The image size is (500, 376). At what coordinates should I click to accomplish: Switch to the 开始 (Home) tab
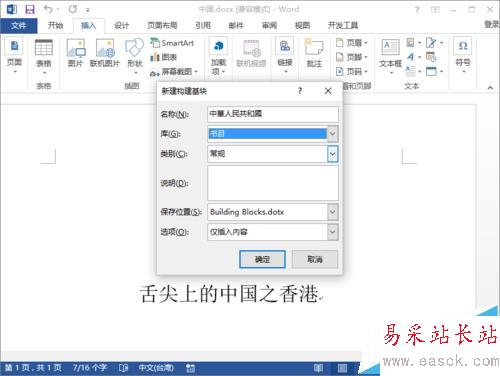tap(55, 25)
